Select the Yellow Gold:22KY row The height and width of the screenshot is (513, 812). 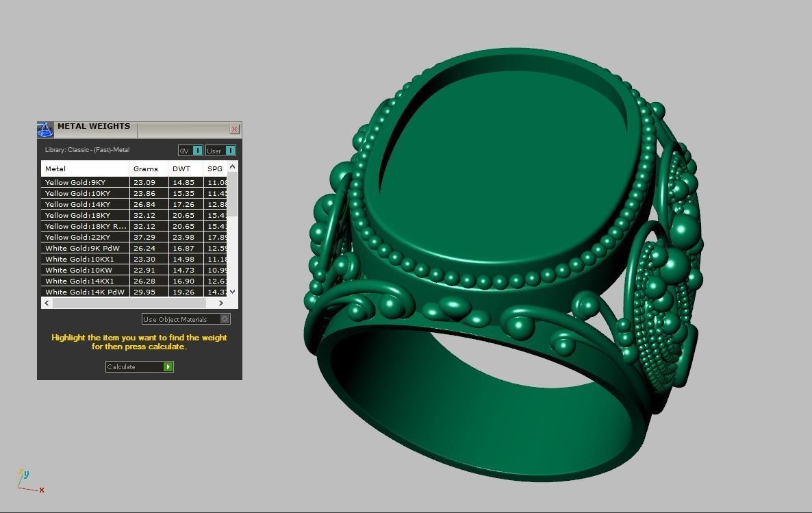134,237
